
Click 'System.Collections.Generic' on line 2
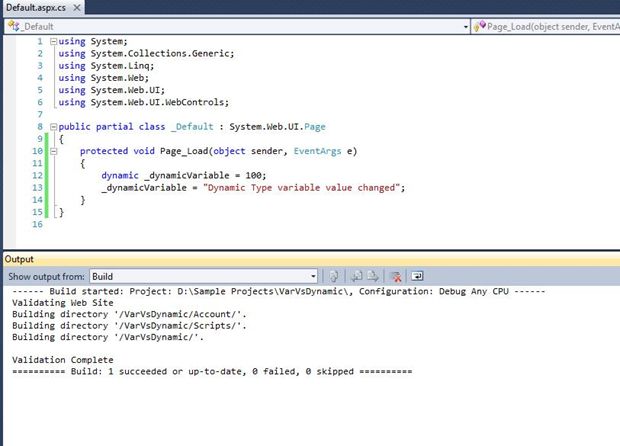point(160,53)
